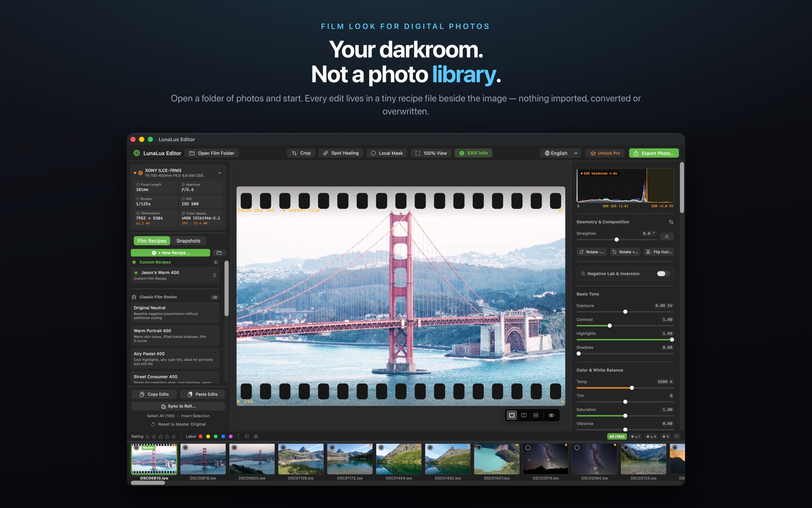Delete the Jason's Warm 400 recipe
The width and height of the screenshot is (812, 508).
pos(215,275)
